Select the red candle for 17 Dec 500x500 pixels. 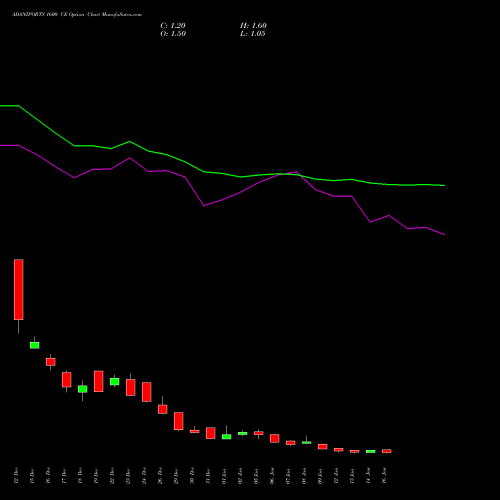[x=67, y=380]
